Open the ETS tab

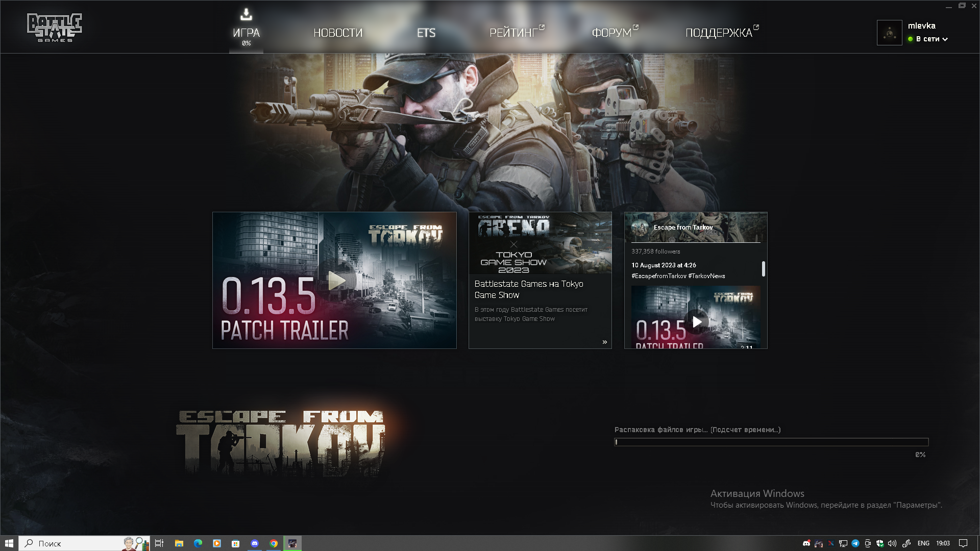point(426,33)
